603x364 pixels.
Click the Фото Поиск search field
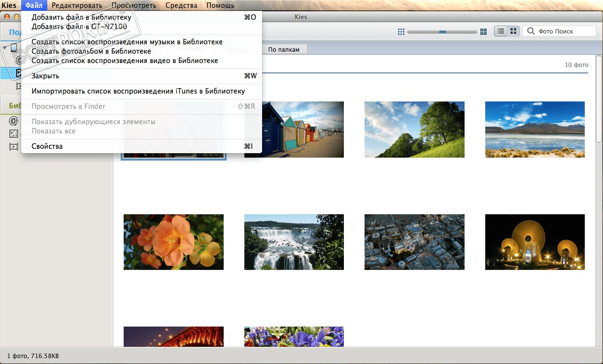[559, 31]
